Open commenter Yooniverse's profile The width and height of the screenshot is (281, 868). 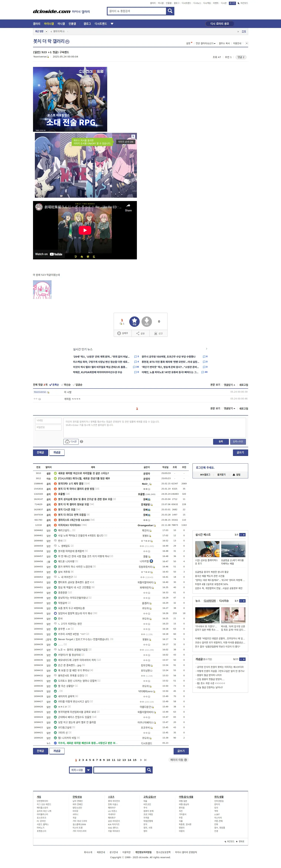pyautogui.click(x=40, y=392)
